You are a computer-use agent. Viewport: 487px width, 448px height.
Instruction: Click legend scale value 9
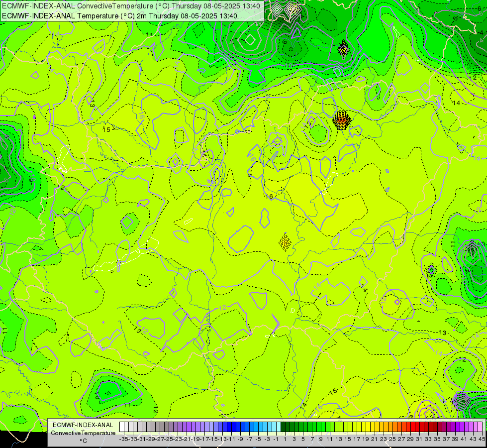tap(321, 439)
